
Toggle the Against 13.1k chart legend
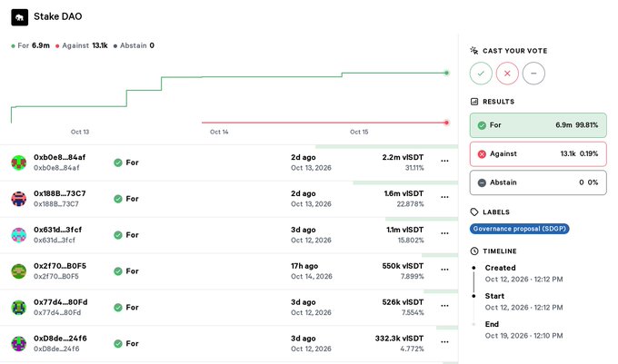click(82, 45)
